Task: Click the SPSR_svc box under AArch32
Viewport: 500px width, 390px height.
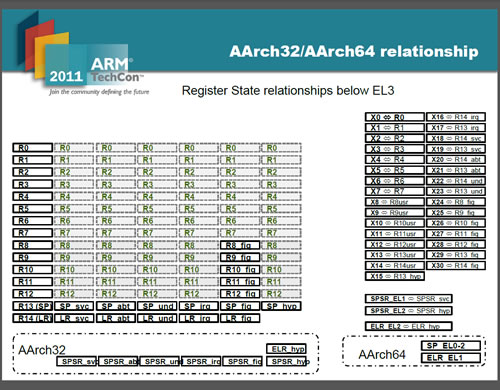Action: [76, 361]
